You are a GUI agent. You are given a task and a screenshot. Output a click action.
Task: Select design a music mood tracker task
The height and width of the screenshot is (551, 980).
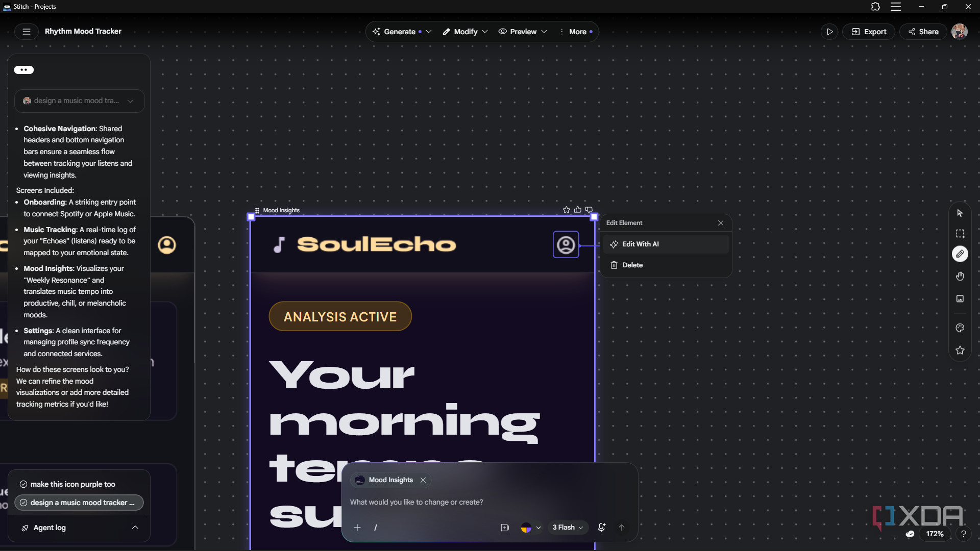pos(79,503)
